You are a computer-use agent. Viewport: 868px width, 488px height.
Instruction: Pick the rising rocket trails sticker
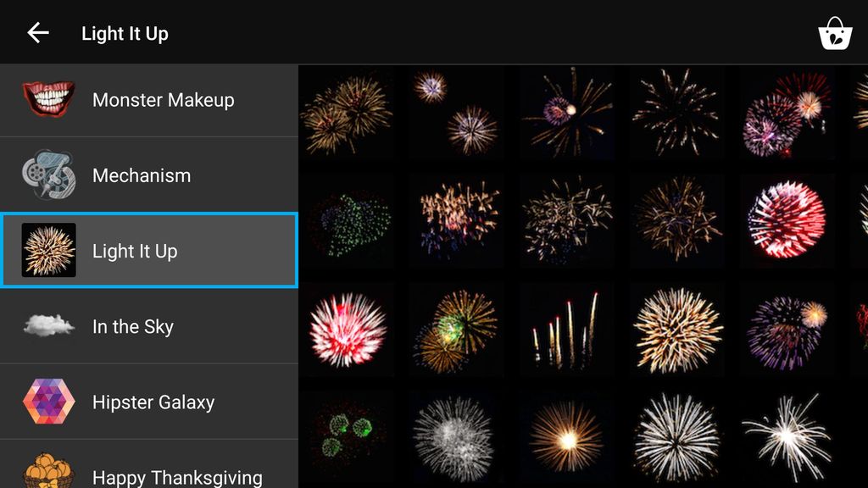tap(567, 330)
